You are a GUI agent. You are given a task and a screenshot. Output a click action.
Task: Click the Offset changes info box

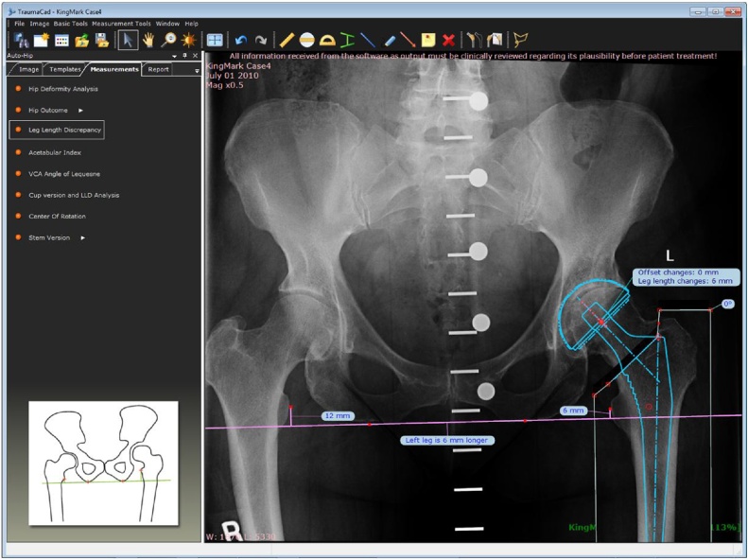click(685, 276)
